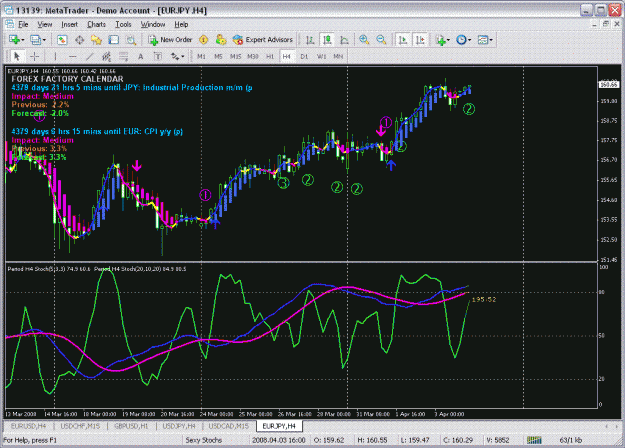The height and width of the screenshot is (448, 625).
Task: Select the text annotation tool A
Action: 140,57
